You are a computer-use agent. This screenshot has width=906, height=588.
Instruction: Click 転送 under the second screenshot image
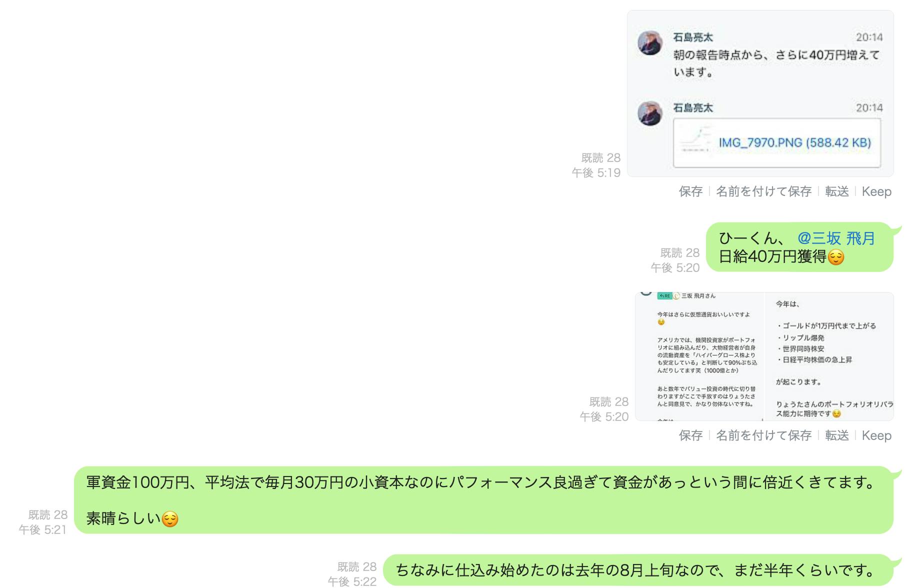point(837,435)
